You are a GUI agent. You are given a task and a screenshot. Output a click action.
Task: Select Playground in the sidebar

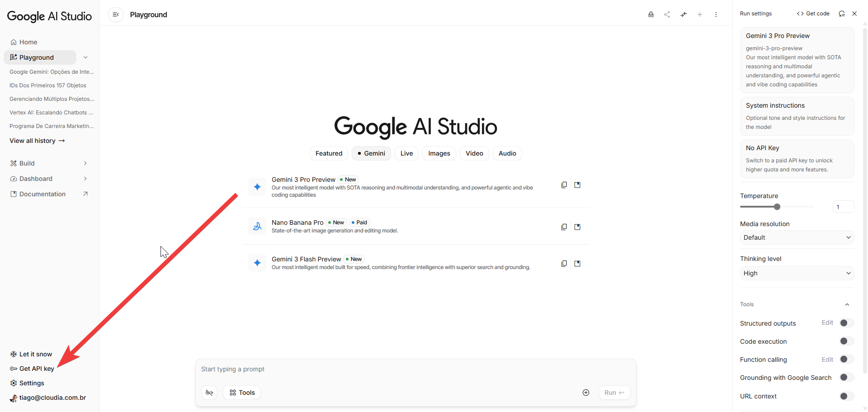click(x=40, y=57)
